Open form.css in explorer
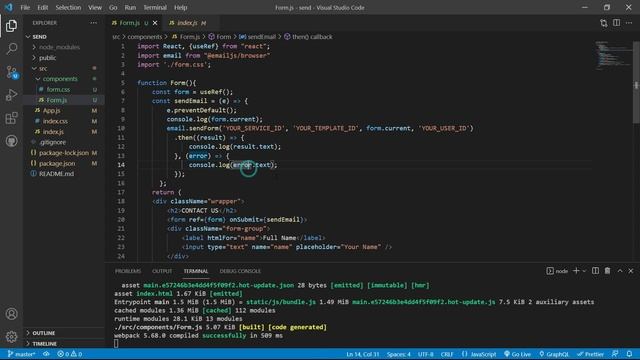 click(63, 89)
